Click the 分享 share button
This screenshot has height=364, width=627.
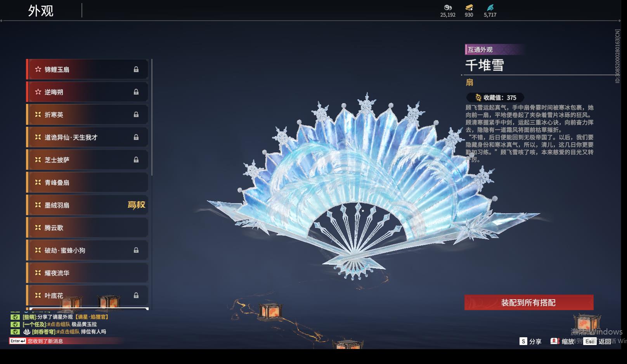coord(530,341)
